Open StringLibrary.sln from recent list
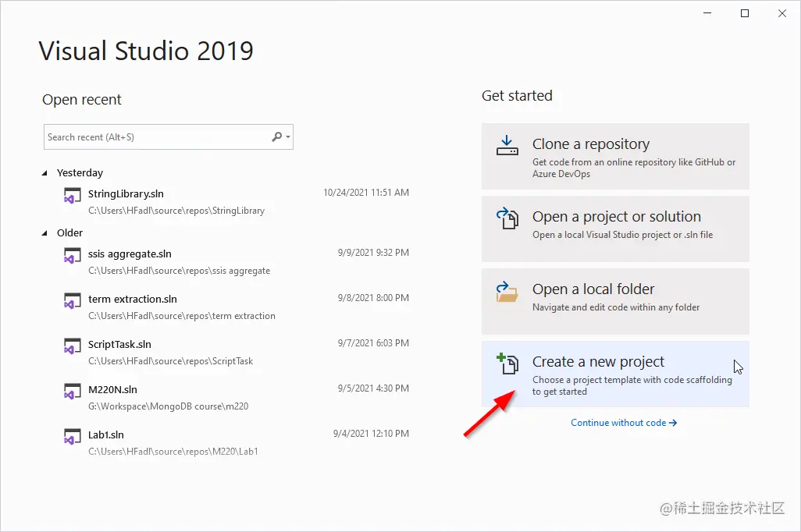The width and height of the screenshot is (801, 532). pos(236,202)
